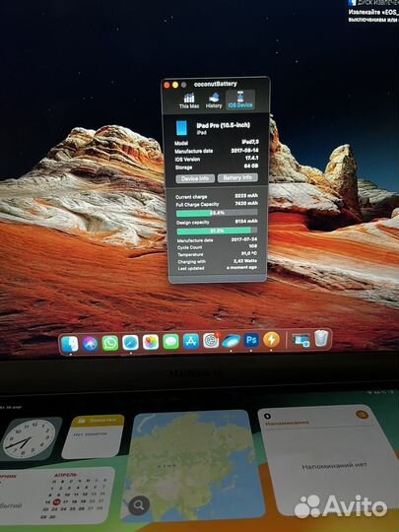Tap the Заметки notes widget on iPad
The height and width of the screenshot is (532, 399).
(x=93, y=437)
